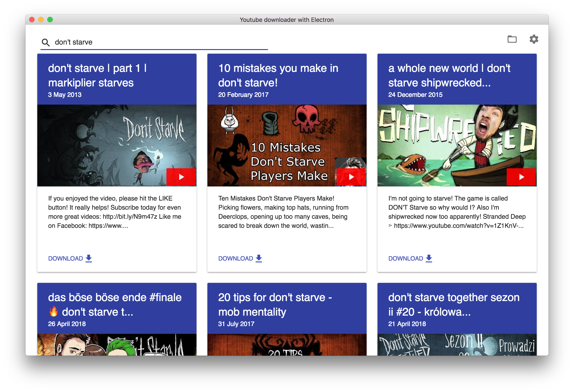Viewport: 574px width, 392px height.
Task: Click description starting 'I'm not going to starve!'
Action: coord(457,212)
